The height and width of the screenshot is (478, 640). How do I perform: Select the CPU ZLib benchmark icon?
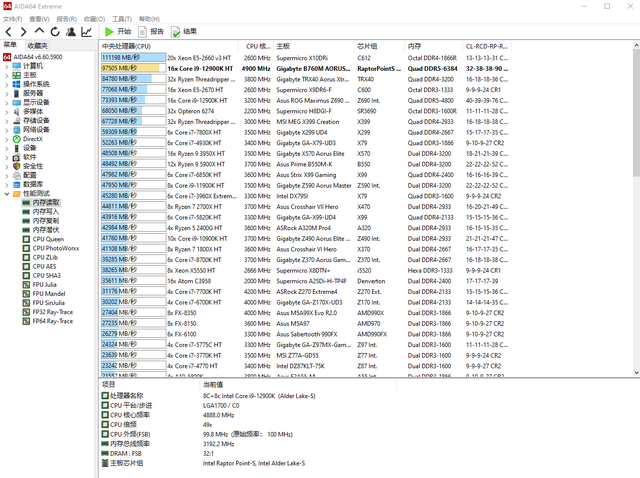click(x=26, y=257)
